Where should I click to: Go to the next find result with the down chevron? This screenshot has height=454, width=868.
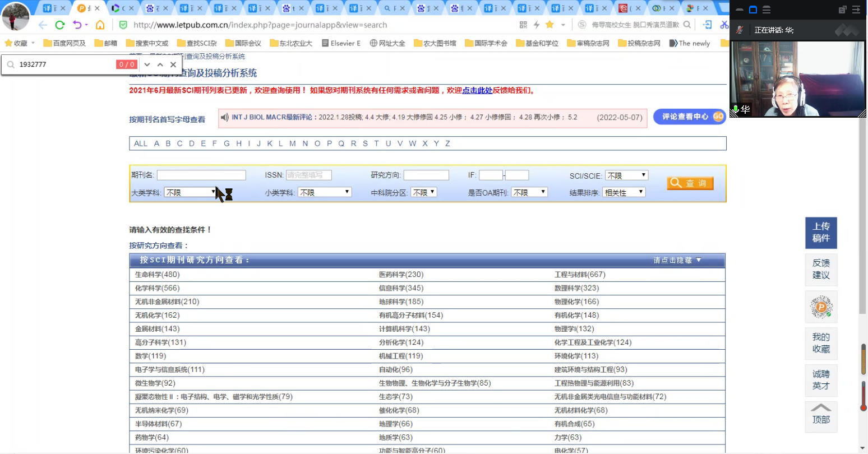(x=147, y=64)
